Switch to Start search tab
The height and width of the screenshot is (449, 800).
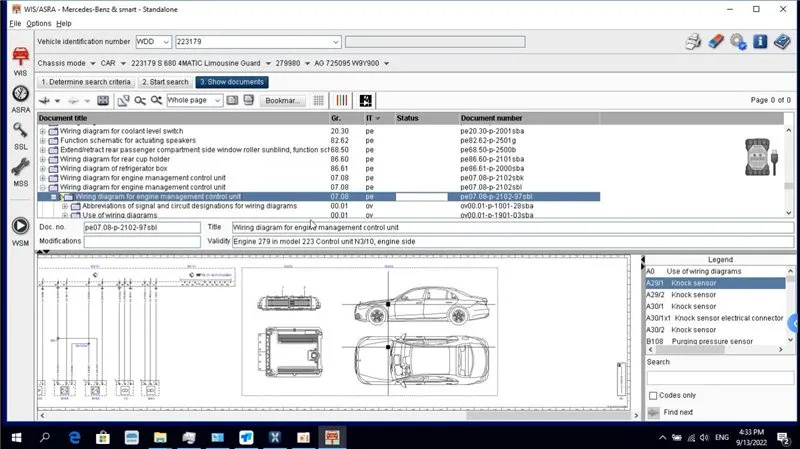pyautogui.click(x=165, y=82)
